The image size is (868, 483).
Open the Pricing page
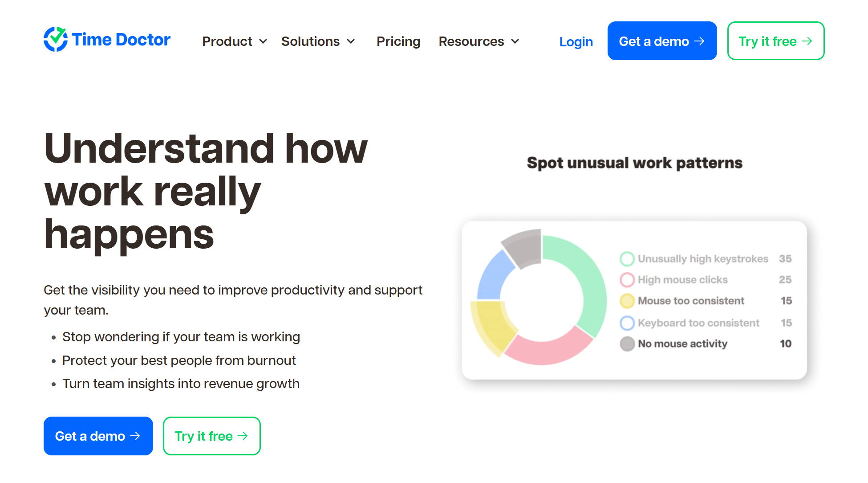(x=398, y=41)
